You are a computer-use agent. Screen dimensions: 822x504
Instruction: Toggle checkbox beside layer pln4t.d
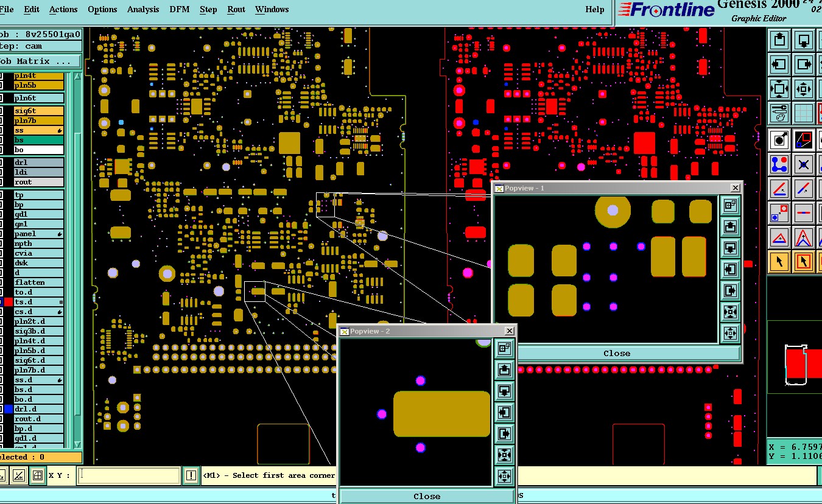[x=1, y=341]
